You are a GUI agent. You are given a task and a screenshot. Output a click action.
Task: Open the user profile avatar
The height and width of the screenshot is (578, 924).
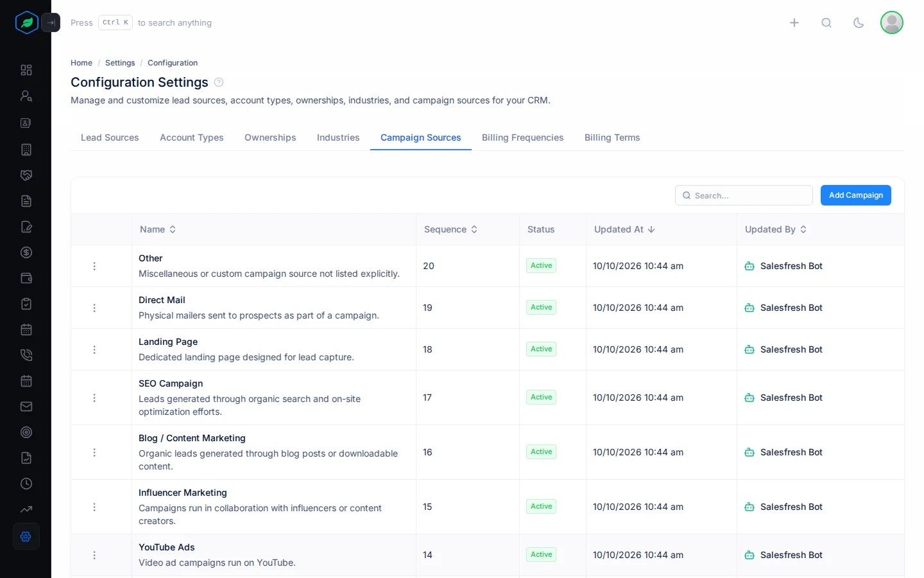pos(892,22)
